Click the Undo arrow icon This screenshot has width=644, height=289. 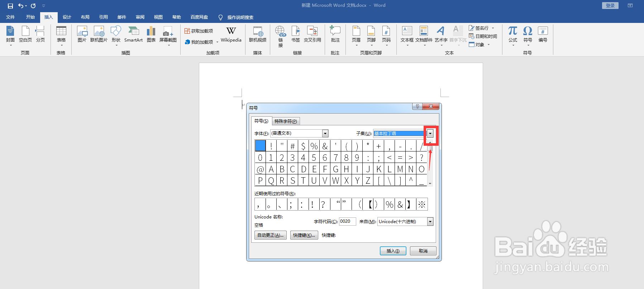(21, 6)
